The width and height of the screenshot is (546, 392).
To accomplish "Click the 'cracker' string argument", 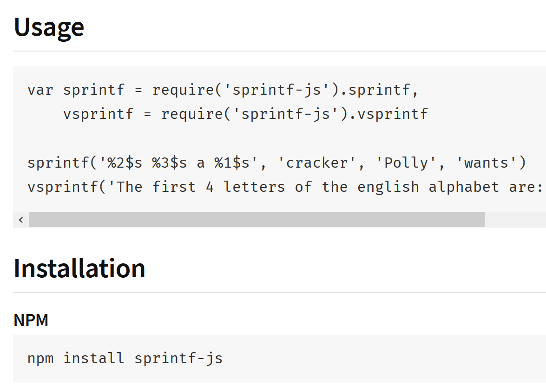I will click(317, 163).
